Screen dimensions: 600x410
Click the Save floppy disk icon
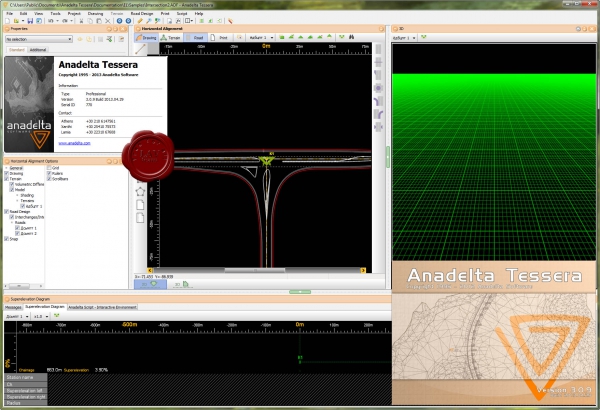[30, 21]
